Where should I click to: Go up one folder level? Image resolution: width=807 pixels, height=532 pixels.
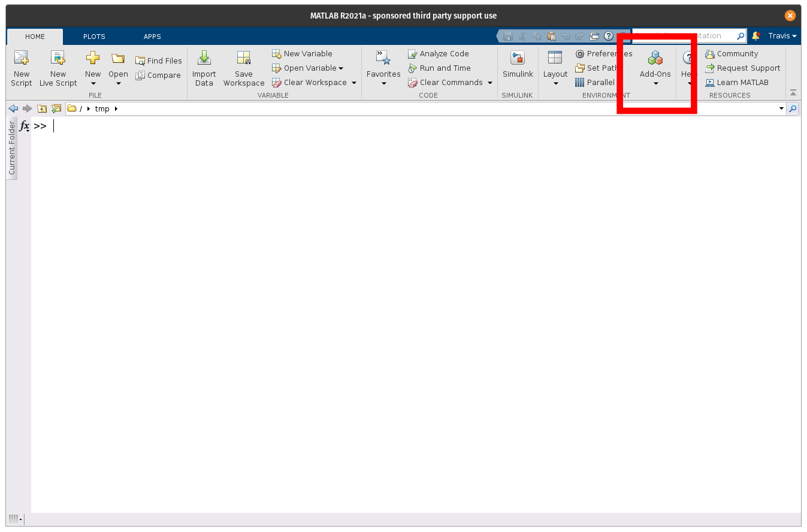[x=42, y=108]
